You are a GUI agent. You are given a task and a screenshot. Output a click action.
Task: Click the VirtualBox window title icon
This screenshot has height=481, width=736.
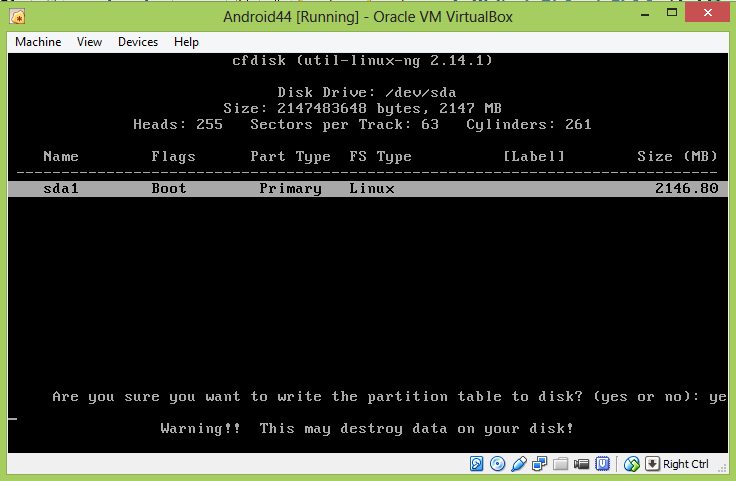(17, 17)
